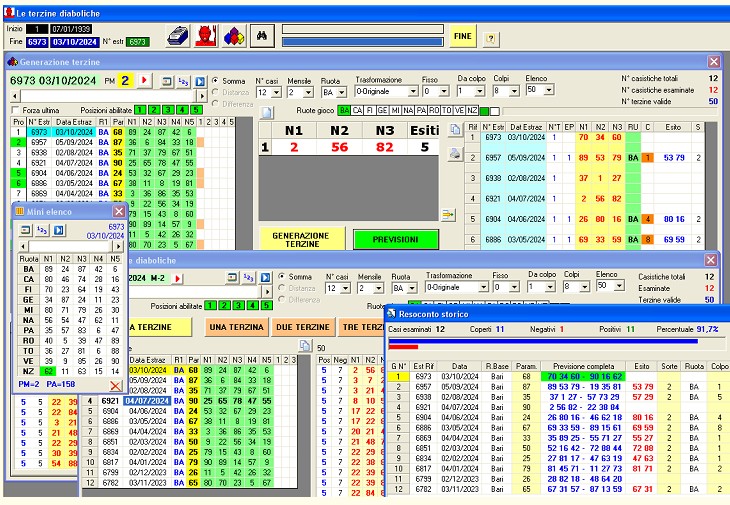730x505 pixels.
Task: Toggle the BA wheel in Ruote gioco
Action: [343, 110]
